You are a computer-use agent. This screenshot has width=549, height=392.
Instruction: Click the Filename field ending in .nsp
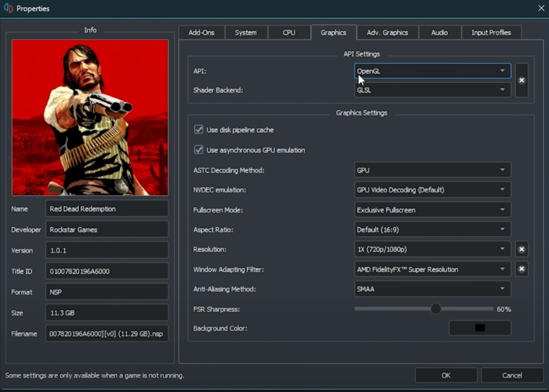pos(107,334)
